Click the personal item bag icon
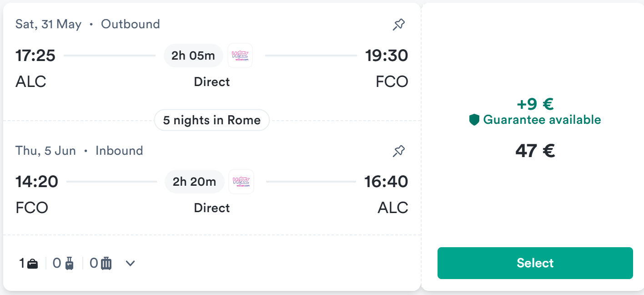Viewport: 644px width, 295px height. coord(33,264)
